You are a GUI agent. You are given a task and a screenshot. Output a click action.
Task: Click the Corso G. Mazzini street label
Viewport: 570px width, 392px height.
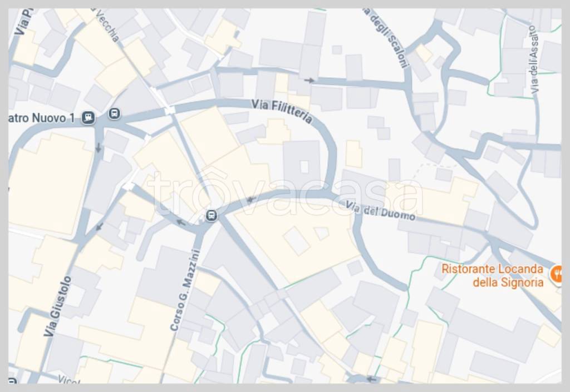tap(185, 290)
